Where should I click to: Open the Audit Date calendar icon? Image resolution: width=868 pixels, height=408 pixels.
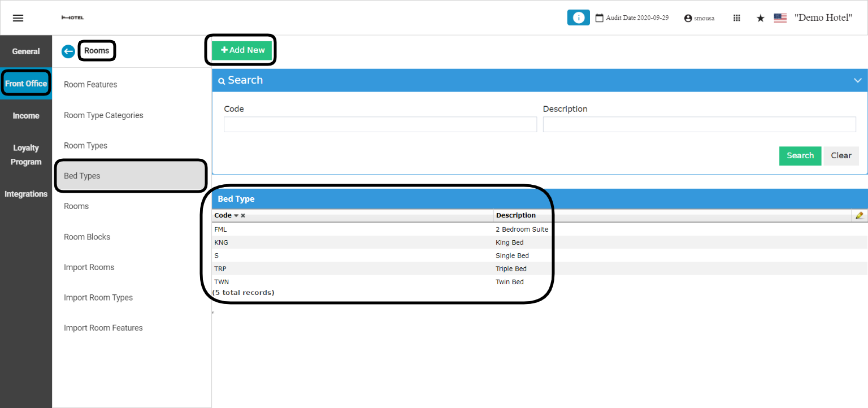click(600, 18)
